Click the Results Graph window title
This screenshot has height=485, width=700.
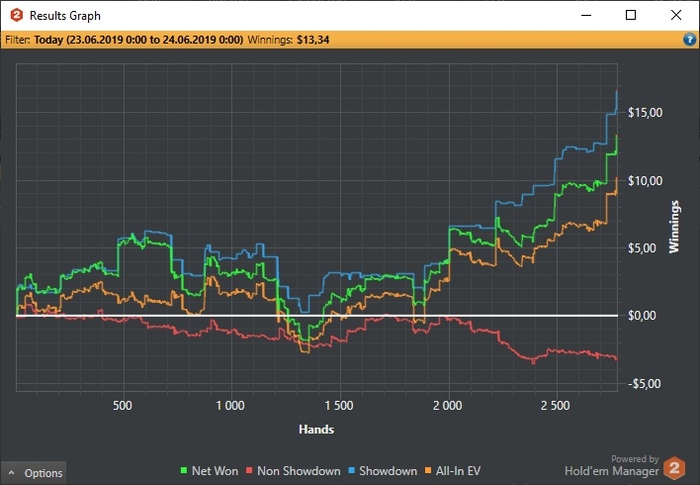(x=65, y=16)
